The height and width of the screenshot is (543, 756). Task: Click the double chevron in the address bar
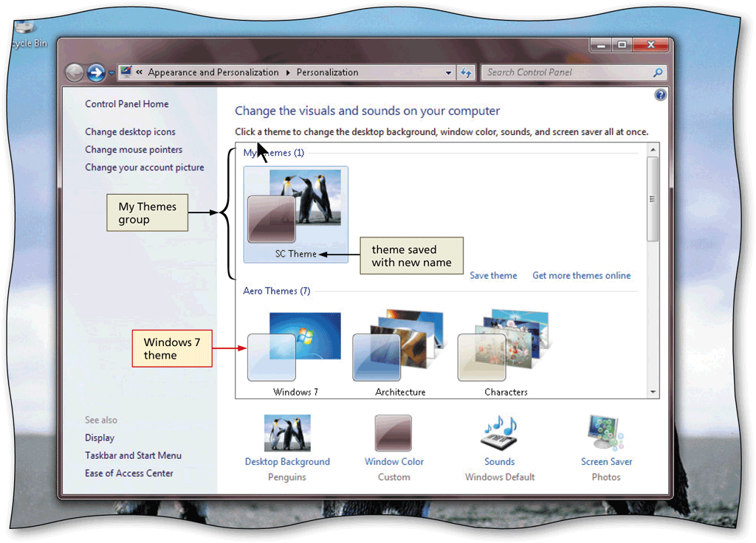tap(140, 72)
